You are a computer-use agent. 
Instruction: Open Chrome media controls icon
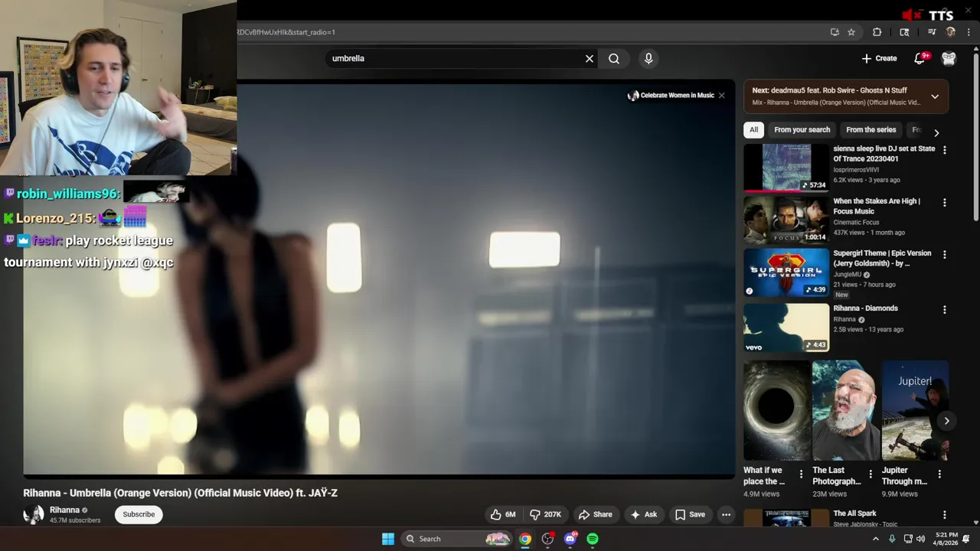(932, 32)
